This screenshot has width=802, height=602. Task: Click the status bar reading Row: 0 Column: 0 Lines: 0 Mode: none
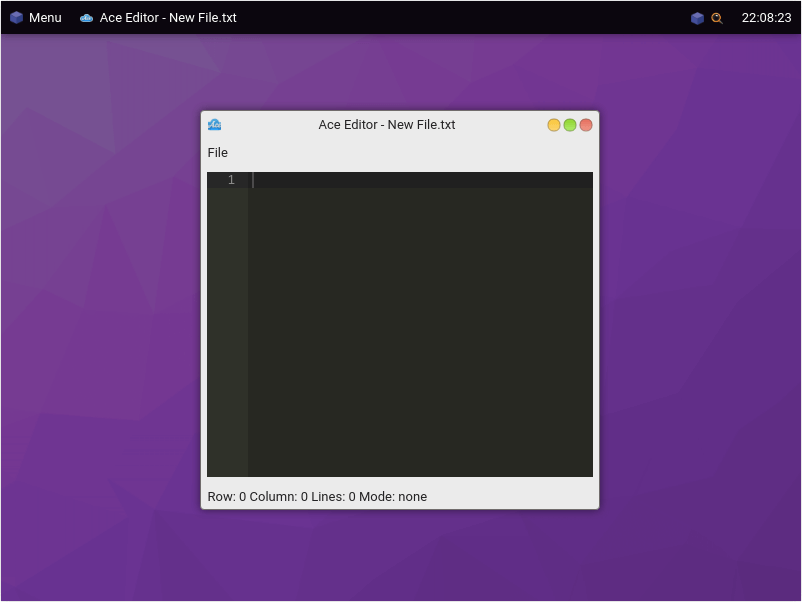[317, 497]
